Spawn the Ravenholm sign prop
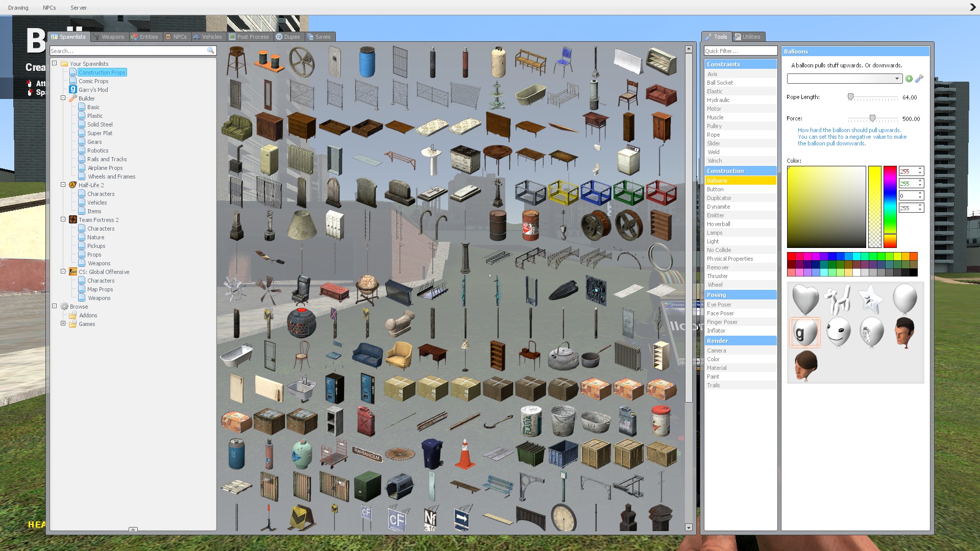980x551 pixels. (367, 454)
